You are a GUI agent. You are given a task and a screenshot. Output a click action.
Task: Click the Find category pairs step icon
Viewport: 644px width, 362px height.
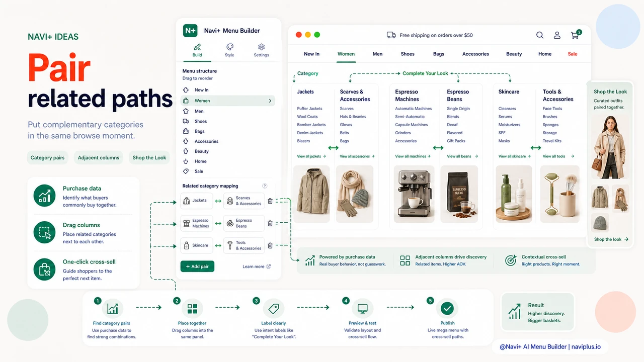point(113,308)
